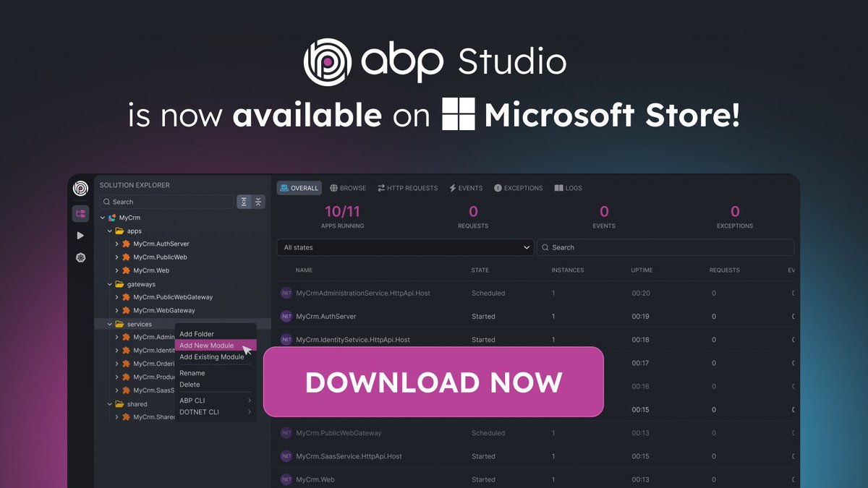Click the search magnifier in applications filter
Image resolution: width=868 pixels, height=488 pixels.
[545, 247]
